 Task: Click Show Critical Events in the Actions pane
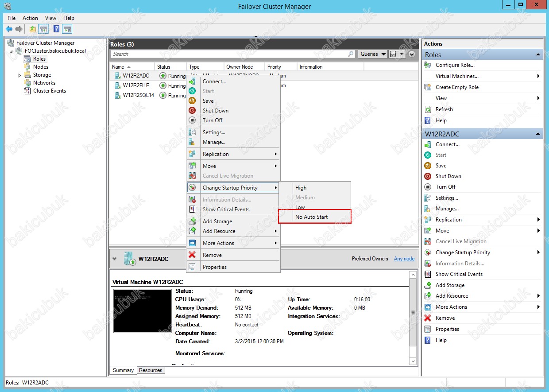tap(459, 274)
